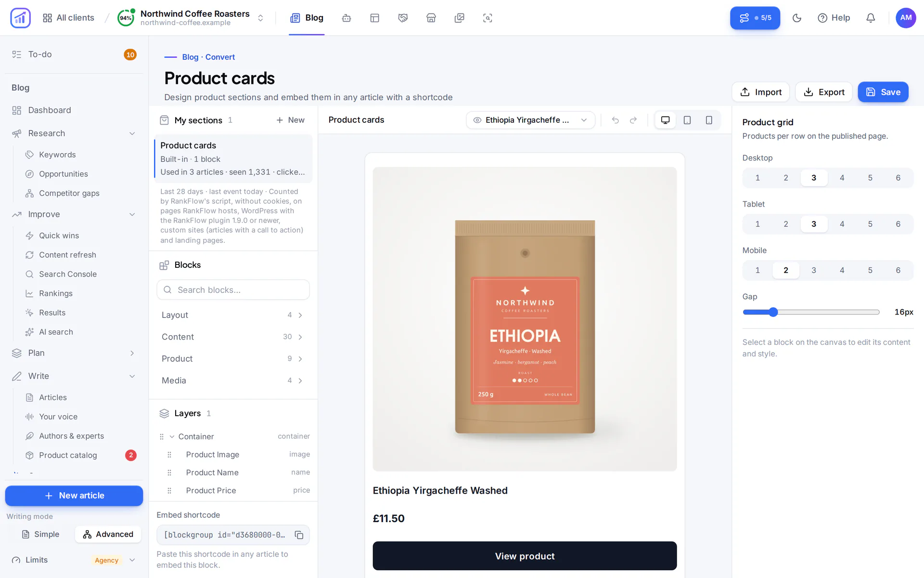Click in the Search blocks field
The image size is (924, 578).
click(233, 290)
